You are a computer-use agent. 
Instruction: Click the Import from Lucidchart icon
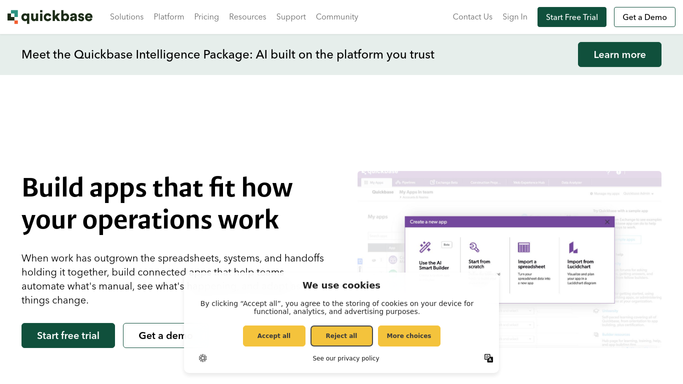573,247
